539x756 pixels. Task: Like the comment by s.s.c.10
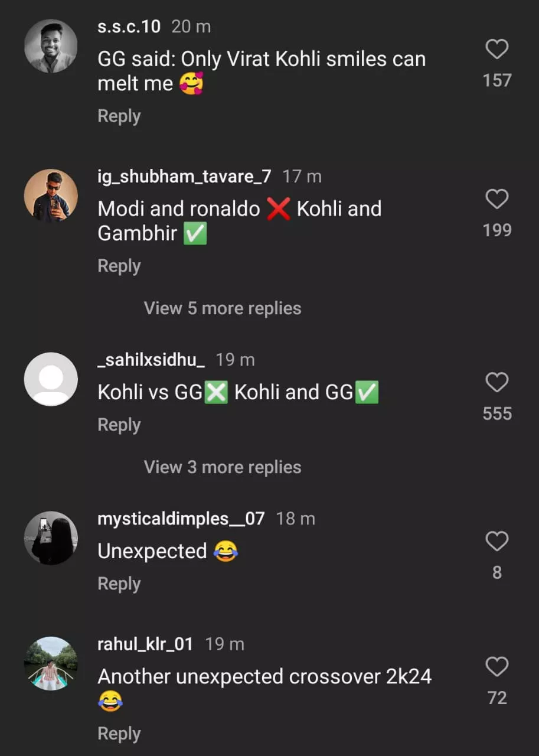tap(496, 50)
